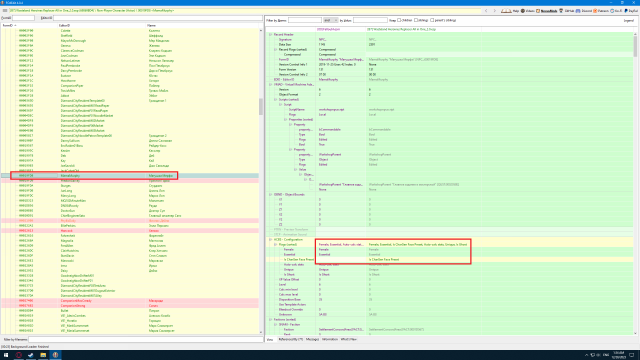Image resolution: width=640 pixels, height=360 pixels.
Task: Focus the filter by Value field
Action: click(370, 20)
